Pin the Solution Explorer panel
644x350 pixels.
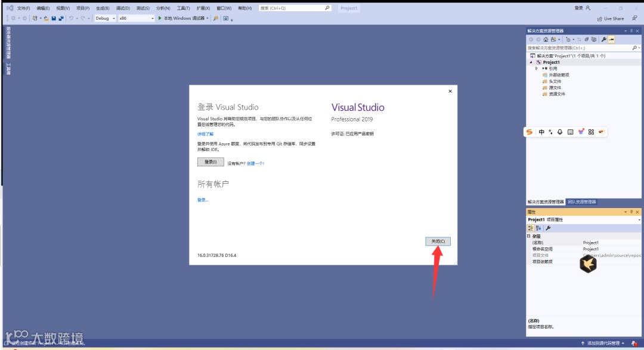point(631,31)
